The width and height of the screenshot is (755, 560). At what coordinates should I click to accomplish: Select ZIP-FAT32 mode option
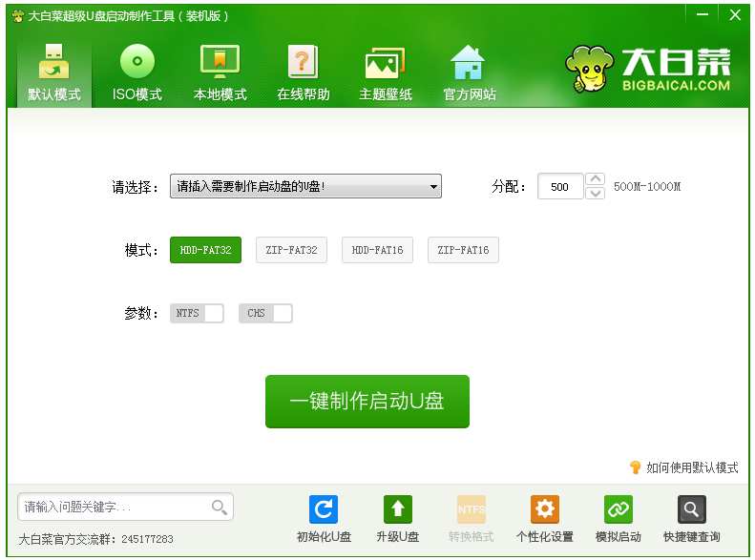click(x=291, y=250)
